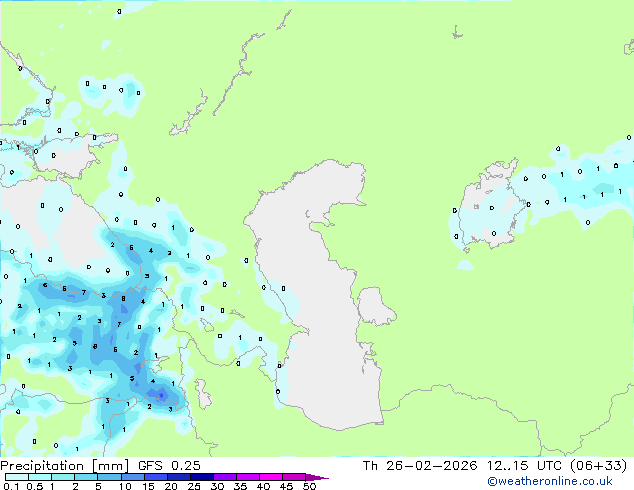Screen dimensions: 634x490
Task: Click the over-50 mm legend arrow tip
Action: pyautogui.click(x=318, y=477)
